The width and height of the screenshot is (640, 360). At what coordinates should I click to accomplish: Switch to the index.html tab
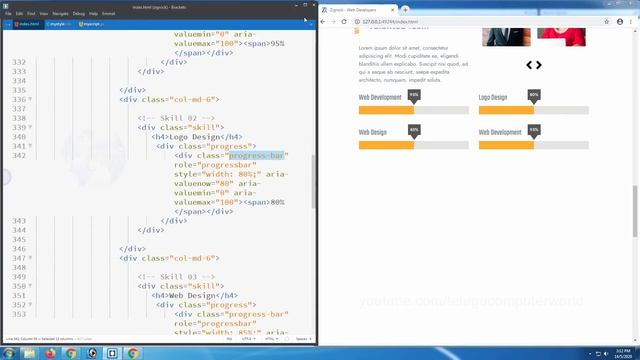click(x=28, y=24)
